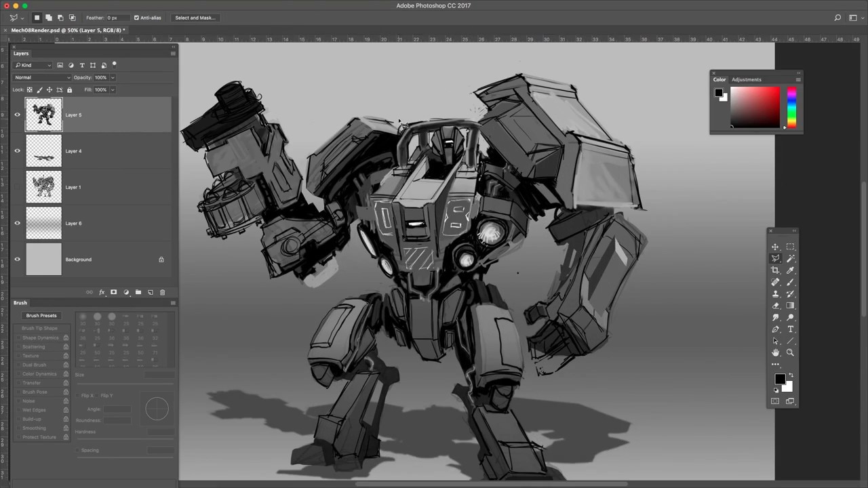Screen dimensions: 868x488
Task: Switch to the Adjustments tab
Action: pyautogui.click(x=746, y=79)
